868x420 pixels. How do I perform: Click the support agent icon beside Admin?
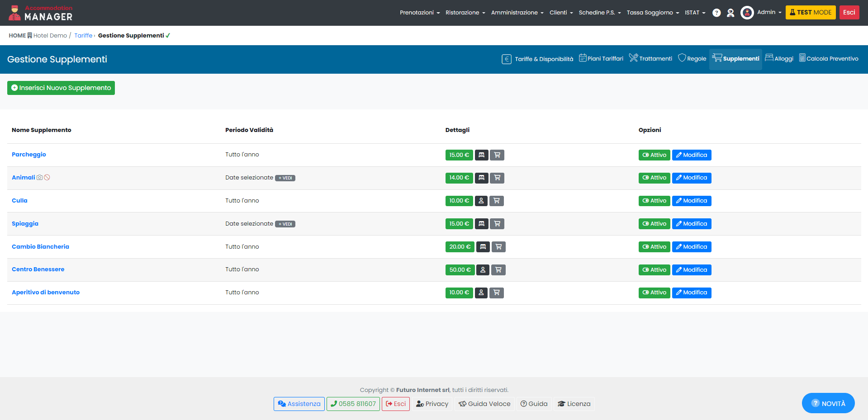730,13
